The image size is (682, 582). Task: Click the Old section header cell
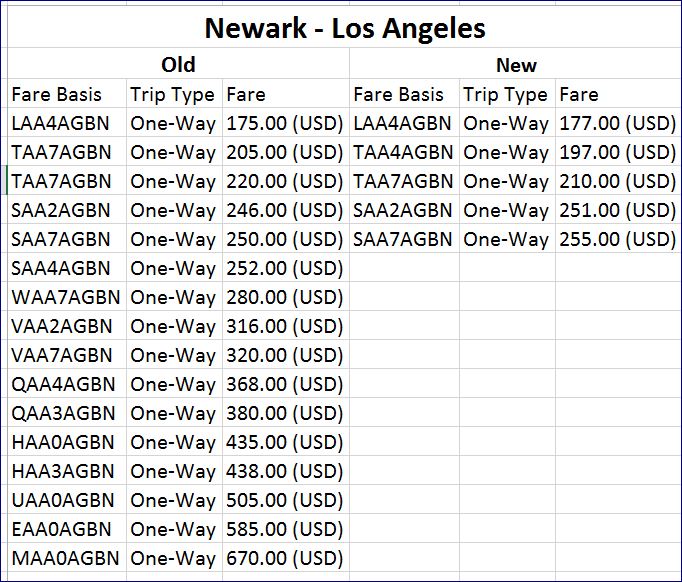[x=178, y=65]
